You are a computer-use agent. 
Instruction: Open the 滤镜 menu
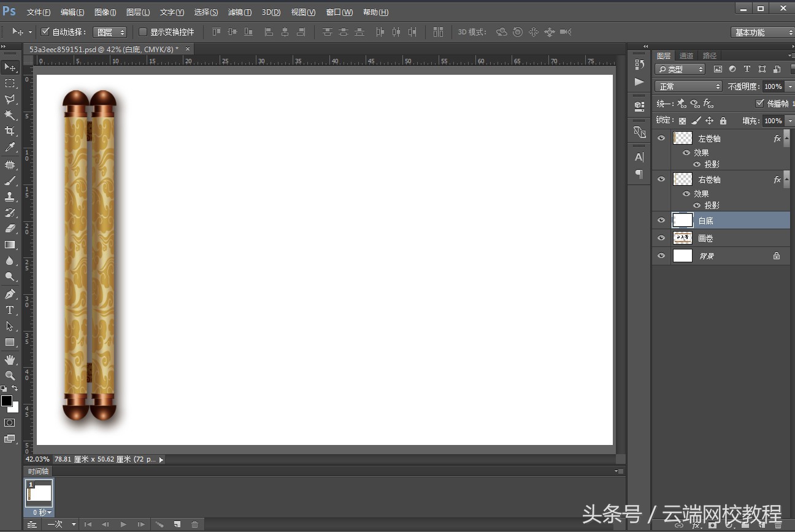click(x=239, y=12)
